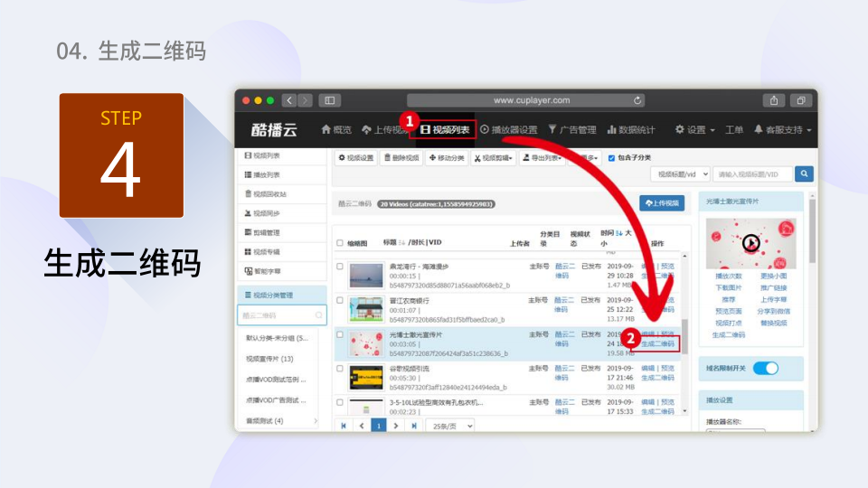Check the 光博士激光宣传片 row checkbox
This screenshot has height=488, width=868.
(340, 334)
